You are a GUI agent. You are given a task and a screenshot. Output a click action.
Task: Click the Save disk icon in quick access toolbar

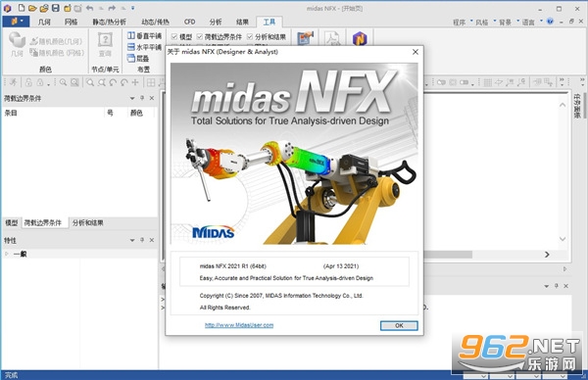click(56, 8)
